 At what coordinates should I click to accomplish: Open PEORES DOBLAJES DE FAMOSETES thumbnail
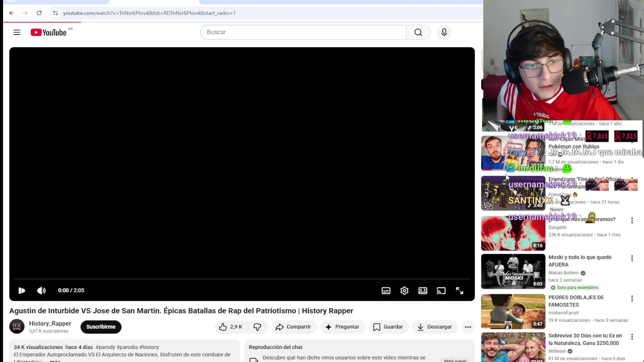[x=513, y=312]
